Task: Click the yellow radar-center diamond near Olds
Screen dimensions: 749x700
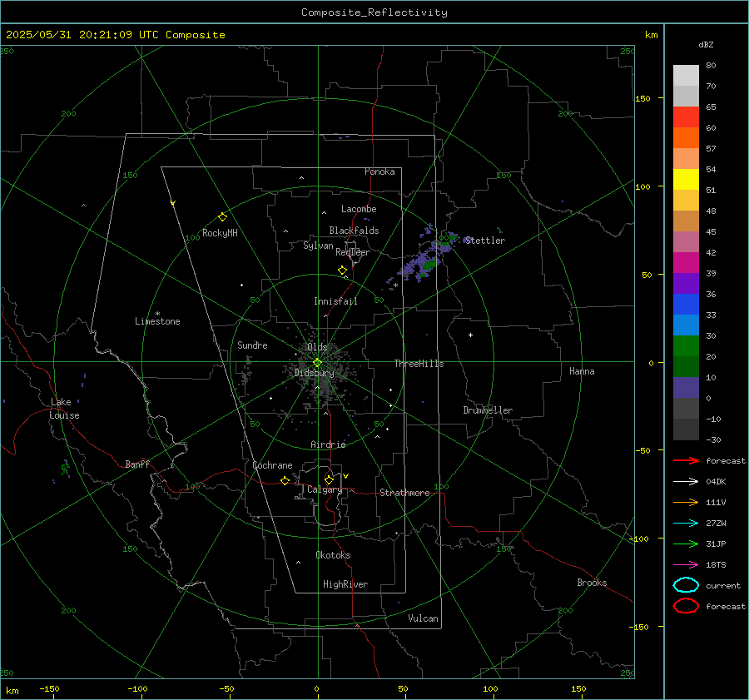Action: click(317, 363)
